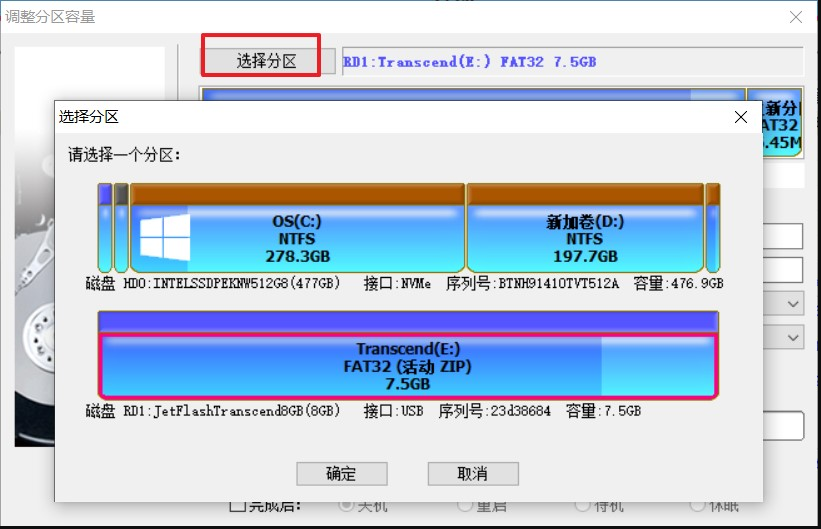
Task: Click the 确定 button
Action: point(342,473)
